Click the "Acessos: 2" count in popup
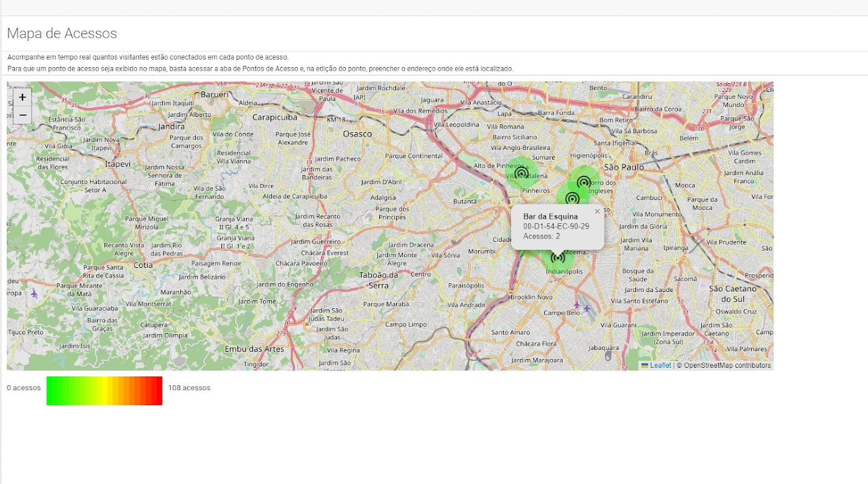The height and width of the screenshot is (484, 868). (x=541, y=236)
